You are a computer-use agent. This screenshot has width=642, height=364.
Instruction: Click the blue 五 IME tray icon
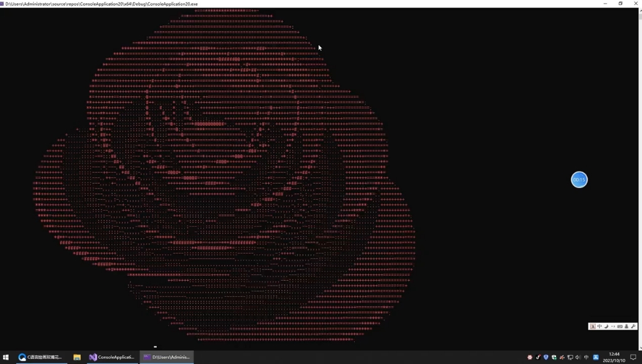(x=596, y=358)
